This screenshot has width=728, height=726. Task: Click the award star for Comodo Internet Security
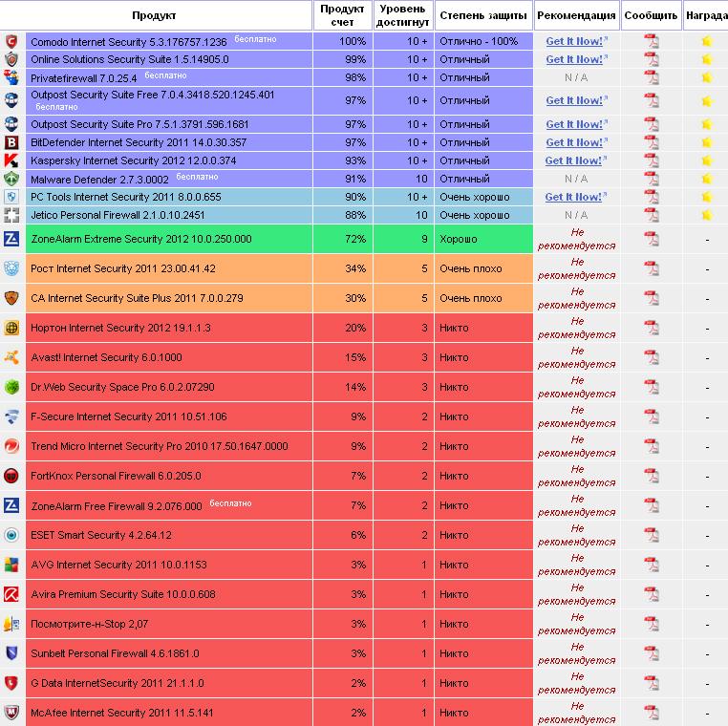coord(707,41)
